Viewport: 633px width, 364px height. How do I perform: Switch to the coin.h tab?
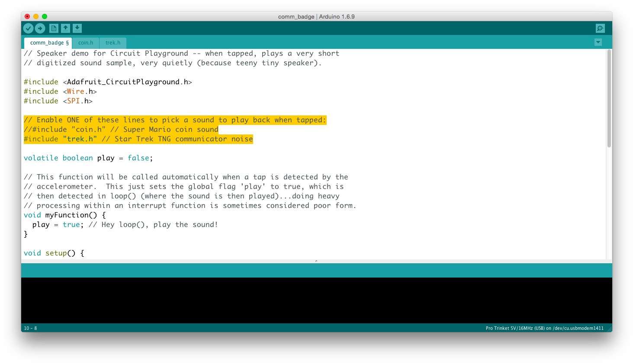[x=86, y=43]
